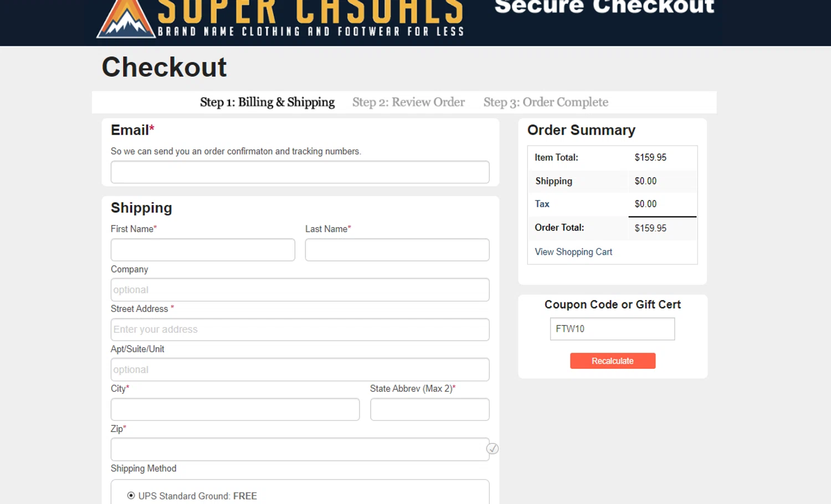Click the checkmark icon beside Zip field
Viewport: 831px width, 504px height.
tap(493, 449)
